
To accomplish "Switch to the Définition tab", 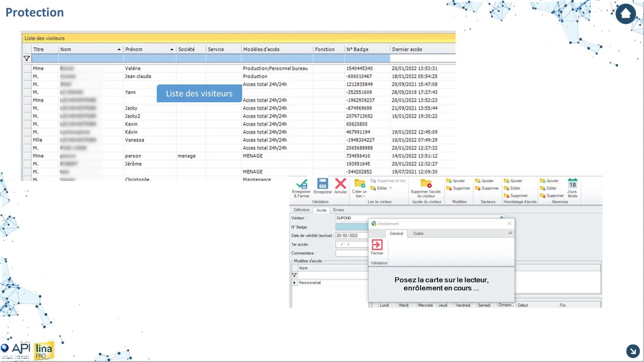I will click(x=302, y=210).
